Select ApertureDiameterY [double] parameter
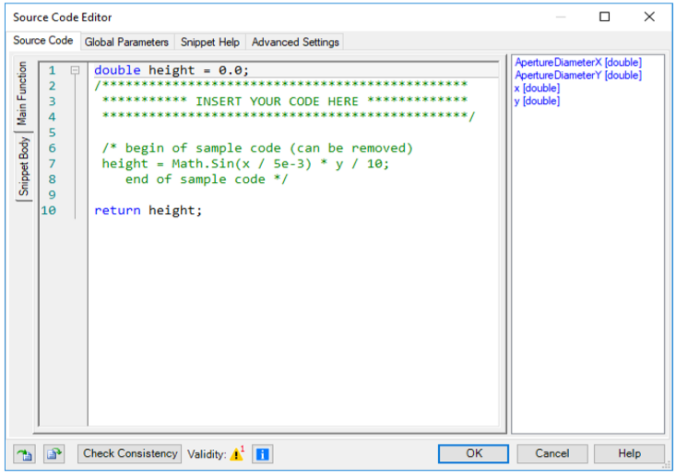The width and height of the screenshot is (676, 475). click(578, 75)
